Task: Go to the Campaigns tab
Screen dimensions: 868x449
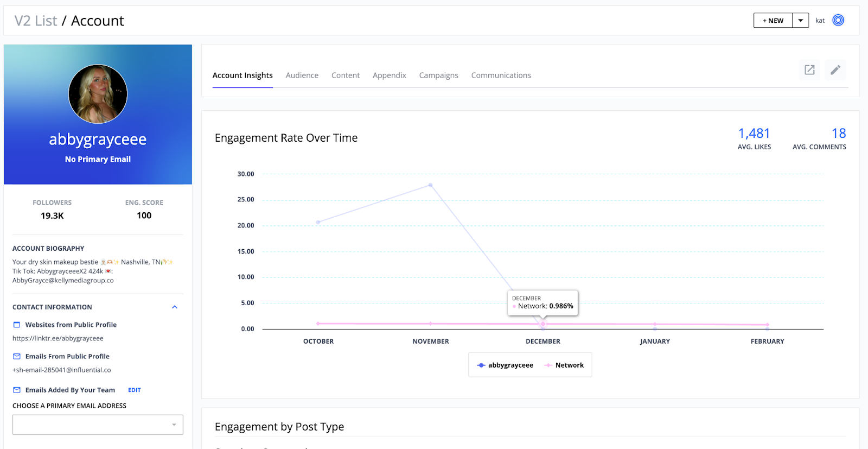Action: (439, 75)
